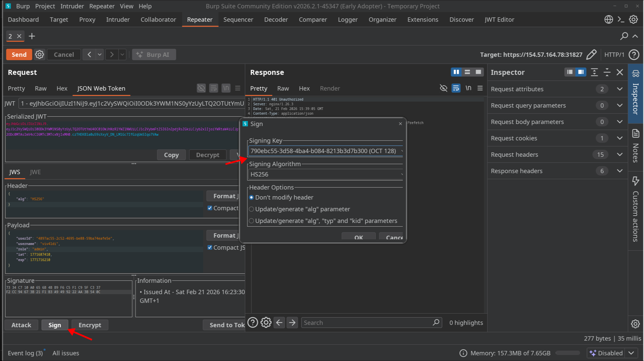Viewport: 644px width, 361px height.
Task: Toggle the Header Compact checkbox
Action: coord(210,208)
